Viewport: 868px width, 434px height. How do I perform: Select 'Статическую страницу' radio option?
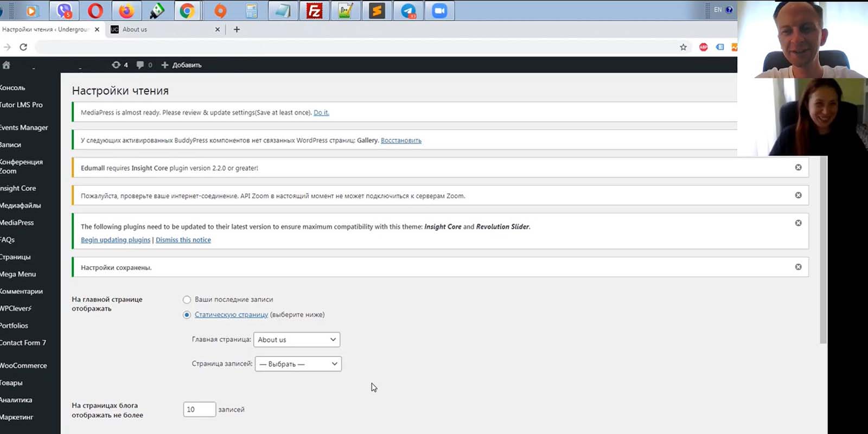click(187, 315)
